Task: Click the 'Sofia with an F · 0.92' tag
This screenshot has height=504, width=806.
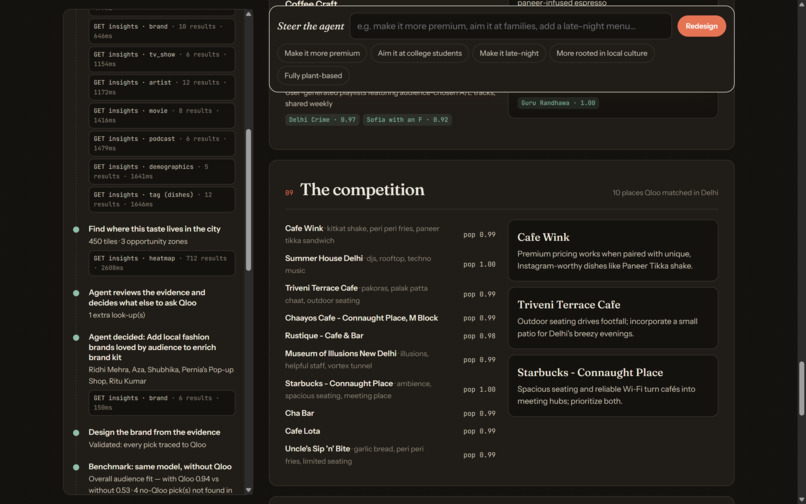Action: 407,120
